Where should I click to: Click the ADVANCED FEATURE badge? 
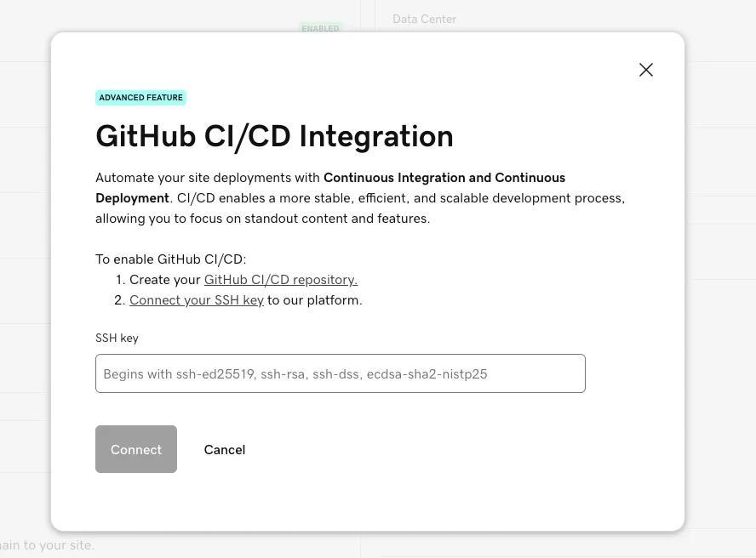(140, 97)
